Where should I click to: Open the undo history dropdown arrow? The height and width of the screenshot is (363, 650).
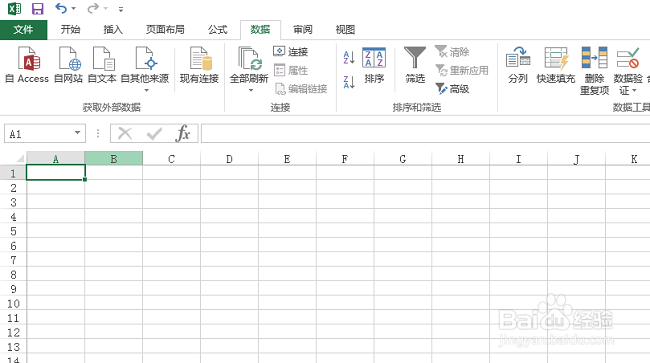tap(74, 9)
